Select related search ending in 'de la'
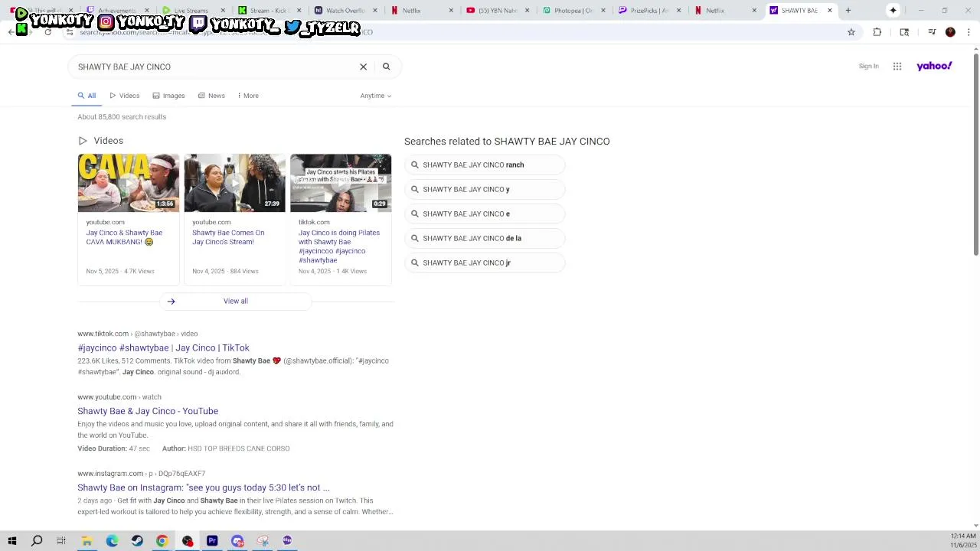The height and width of the screenshot is (551, 980). tap(485, 239)
